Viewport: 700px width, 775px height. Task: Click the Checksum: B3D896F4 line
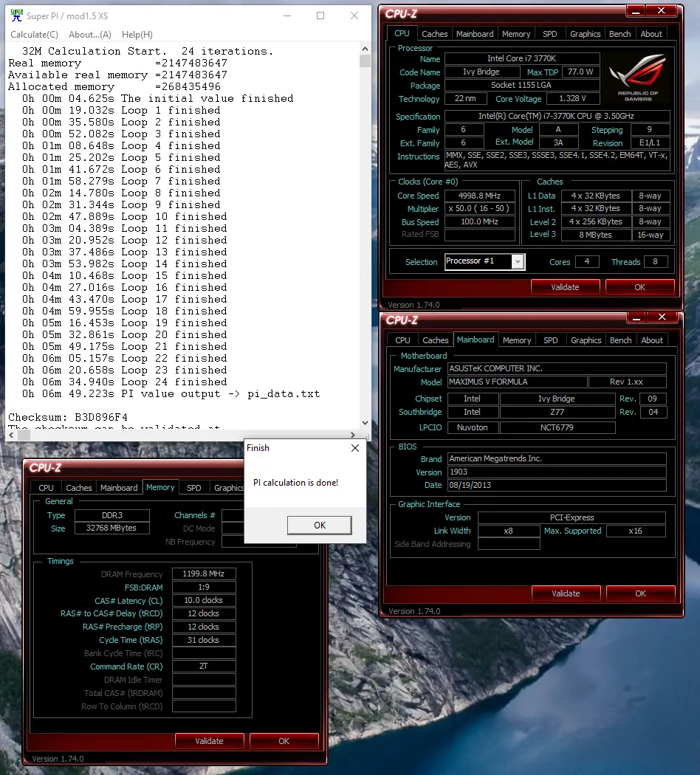tap(68, 417)
